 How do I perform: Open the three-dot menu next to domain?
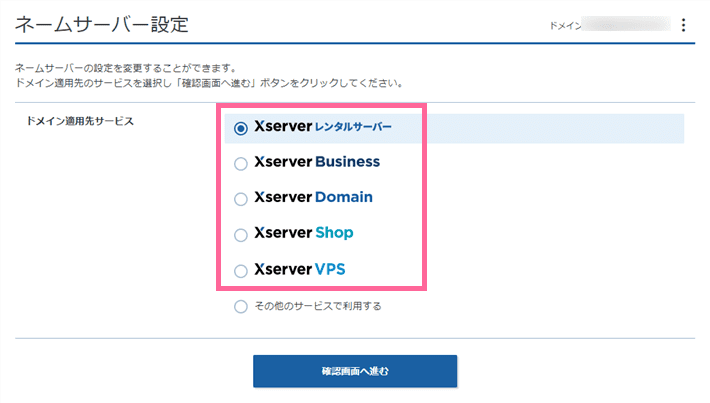point(683,25)
